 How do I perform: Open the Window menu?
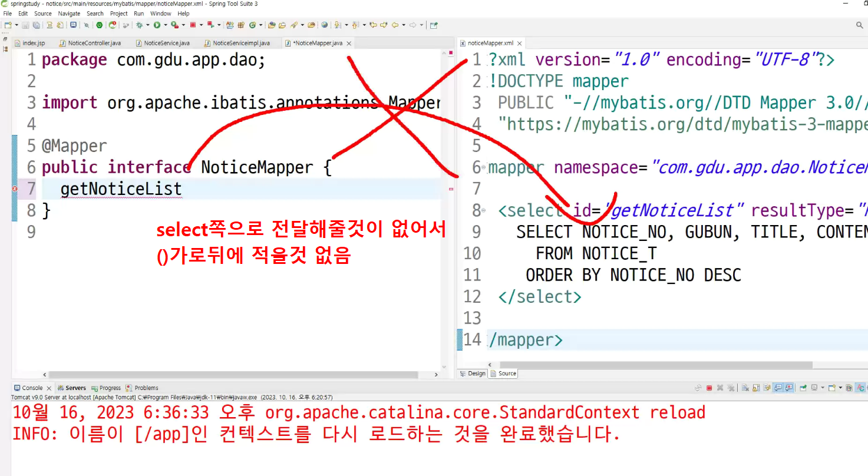click(161, 14)
